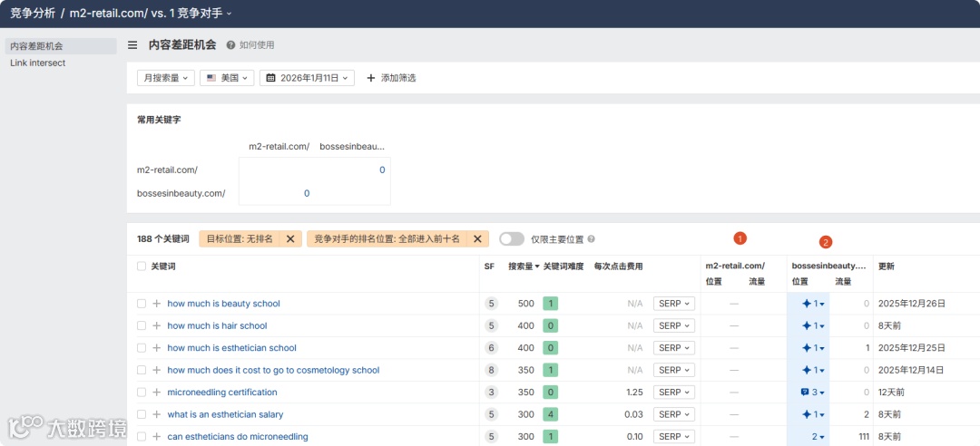The image size is (980, 446).
Task: Open SERP dropdown for 'how much is beauty school'
Action: click(x=673, y=304)
